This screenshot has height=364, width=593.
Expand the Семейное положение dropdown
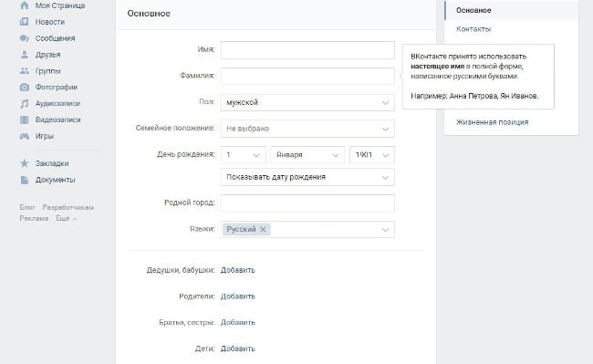[x=307, y=129]
